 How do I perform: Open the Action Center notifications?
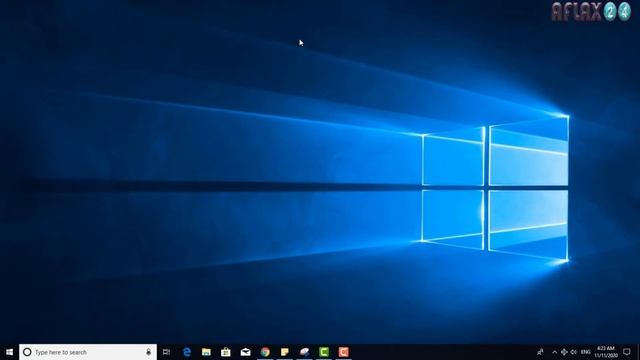click(627, 352)
